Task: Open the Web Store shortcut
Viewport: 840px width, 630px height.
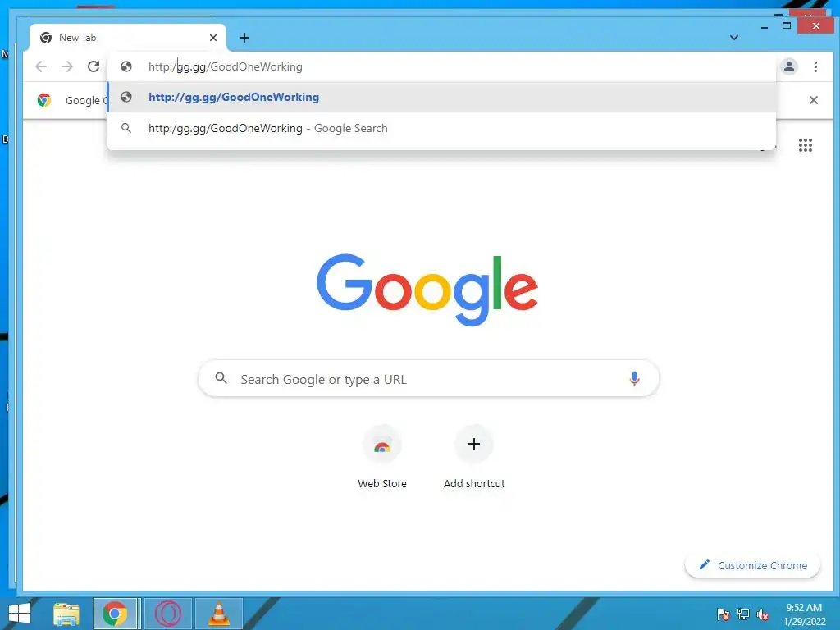Action: (x=382, y=456)
